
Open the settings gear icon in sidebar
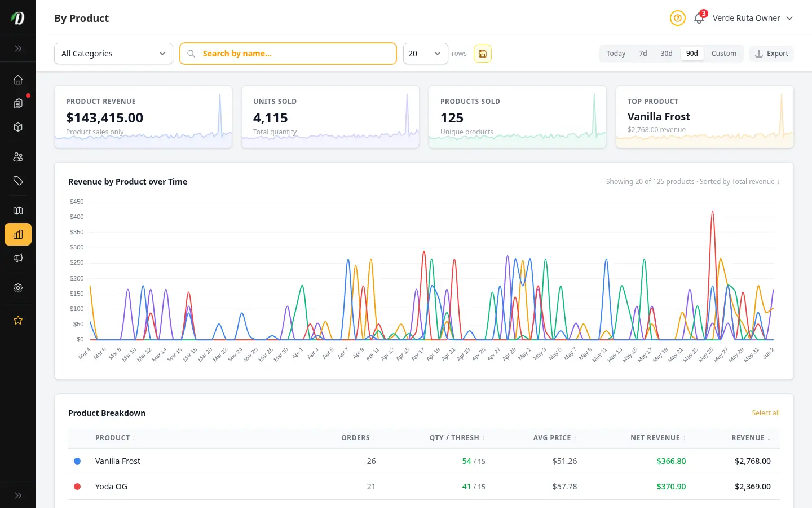(18, 288)
